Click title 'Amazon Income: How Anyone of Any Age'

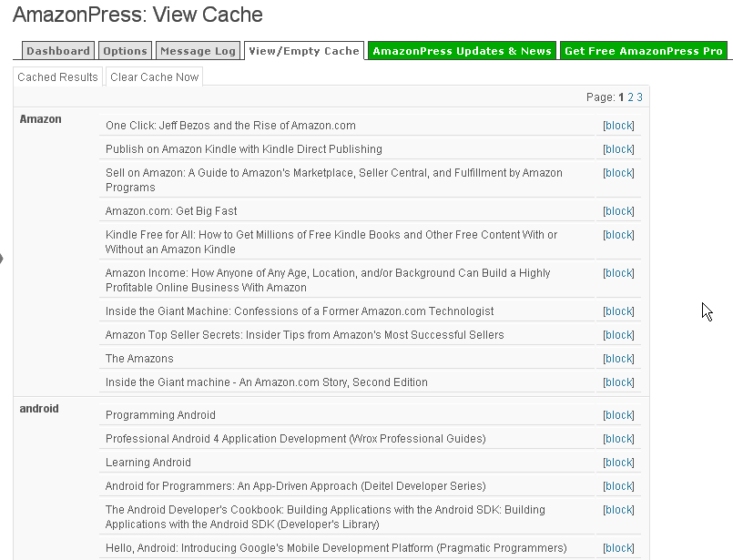tap(328, 280)
